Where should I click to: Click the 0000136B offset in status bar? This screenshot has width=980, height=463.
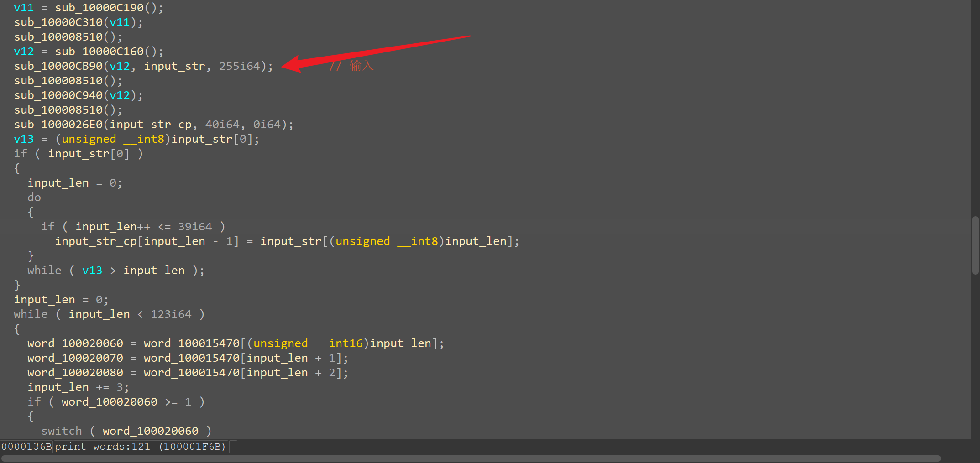point(26,447)
